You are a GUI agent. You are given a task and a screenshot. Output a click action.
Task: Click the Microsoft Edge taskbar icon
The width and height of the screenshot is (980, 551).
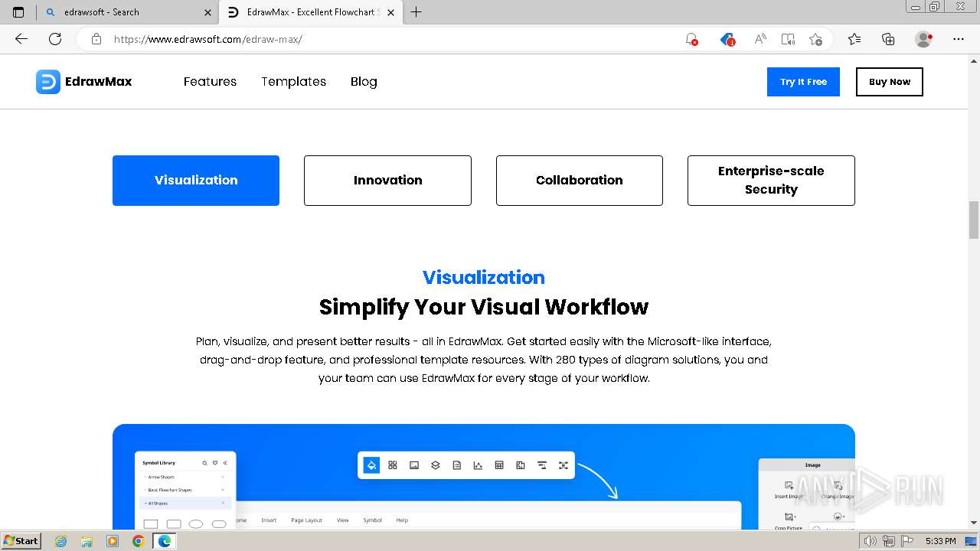click(165, 541)
